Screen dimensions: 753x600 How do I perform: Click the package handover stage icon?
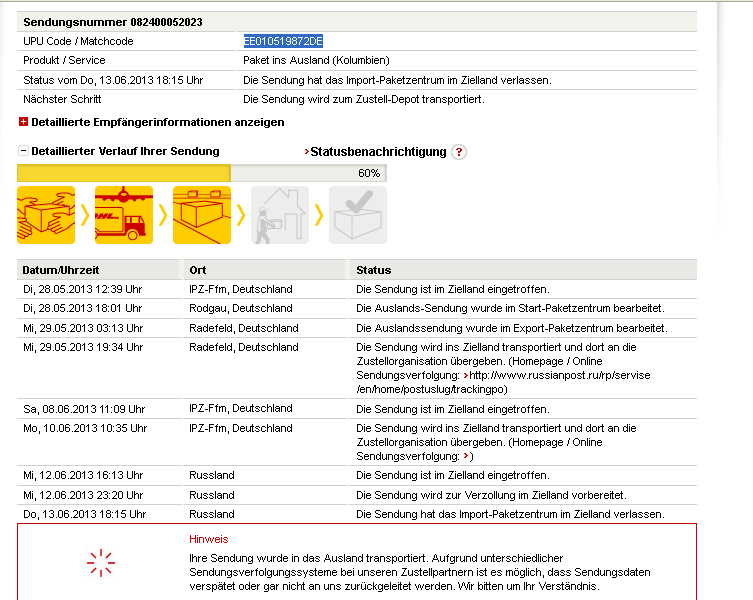point(46,215)
